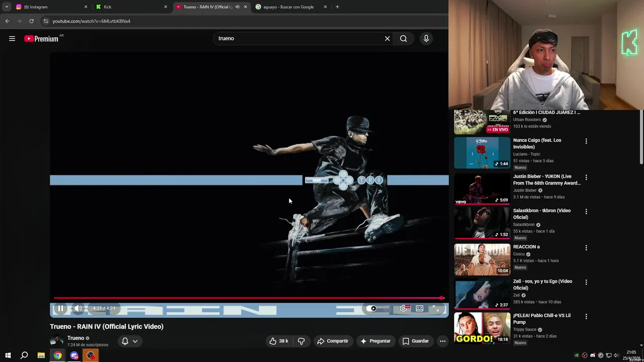Open Chrome from the taskbar
This screenshot has height=362, width=644.
[58, 355]
